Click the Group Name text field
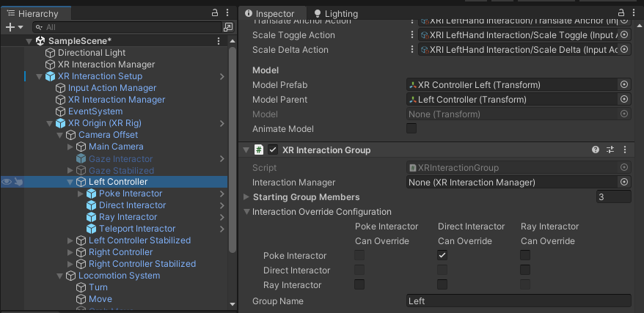Image resolution: width=644 pixels, height=313 pixels. (518, 301)
